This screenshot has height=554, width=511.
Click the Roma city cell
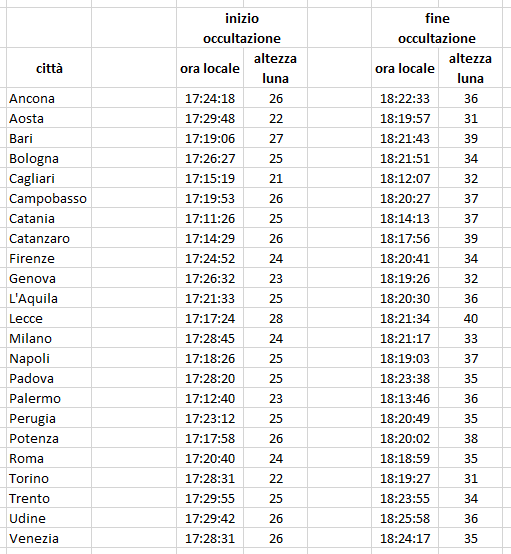tap(49, 459)
